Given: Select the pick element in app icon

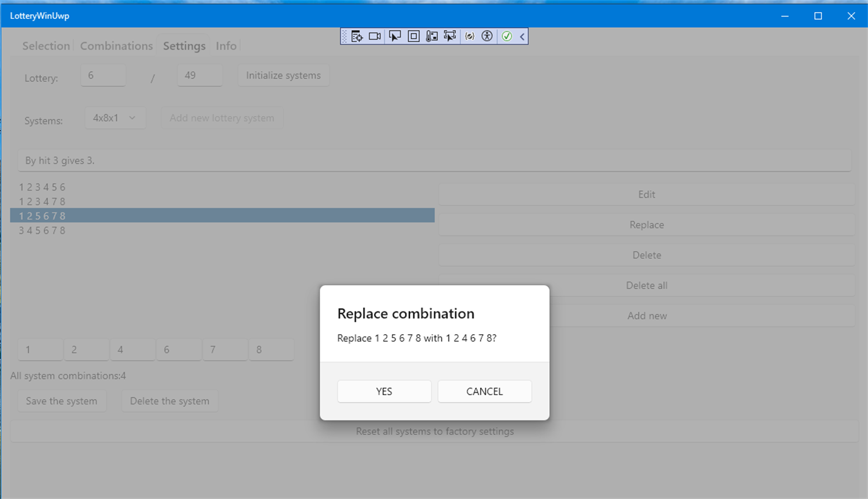Looking at the screenshot, I should coord(450,36).
